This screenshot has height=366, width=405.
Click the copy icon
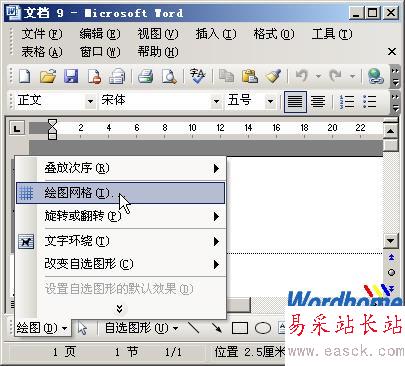pyautogui.click(x=226, y=76)
